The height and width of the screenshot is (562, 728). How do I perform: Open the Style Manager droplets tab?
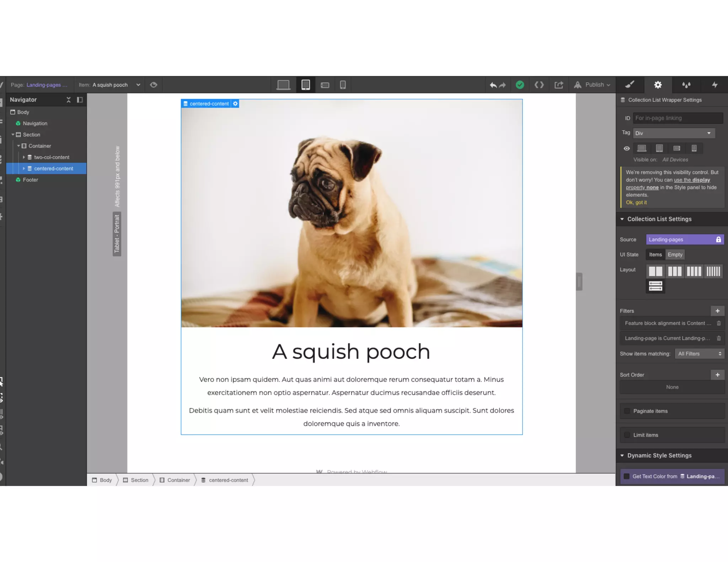point(686,85)
